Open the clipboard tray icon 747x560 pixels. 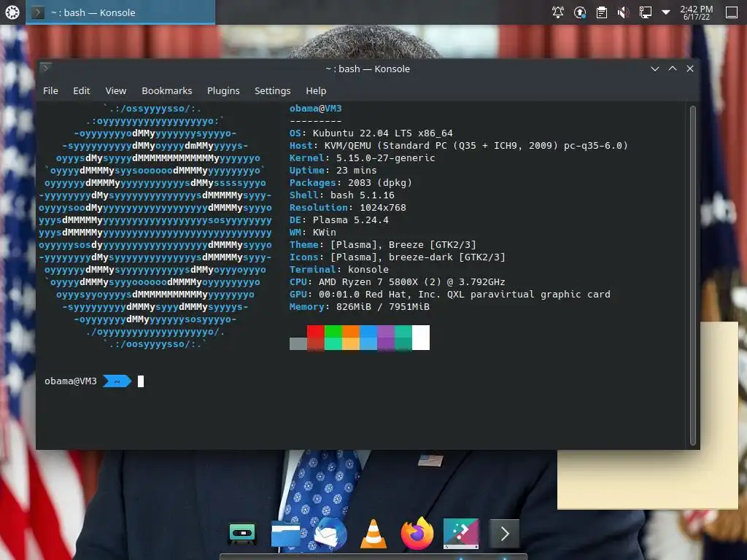coord(602,12)
